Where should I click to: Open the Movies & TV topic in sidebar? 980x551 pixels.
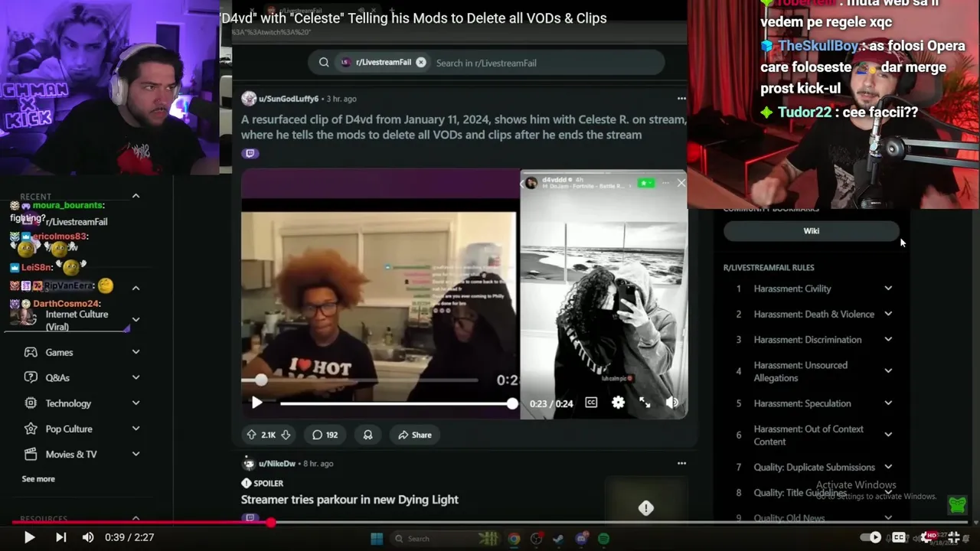[x=71, y=455]
